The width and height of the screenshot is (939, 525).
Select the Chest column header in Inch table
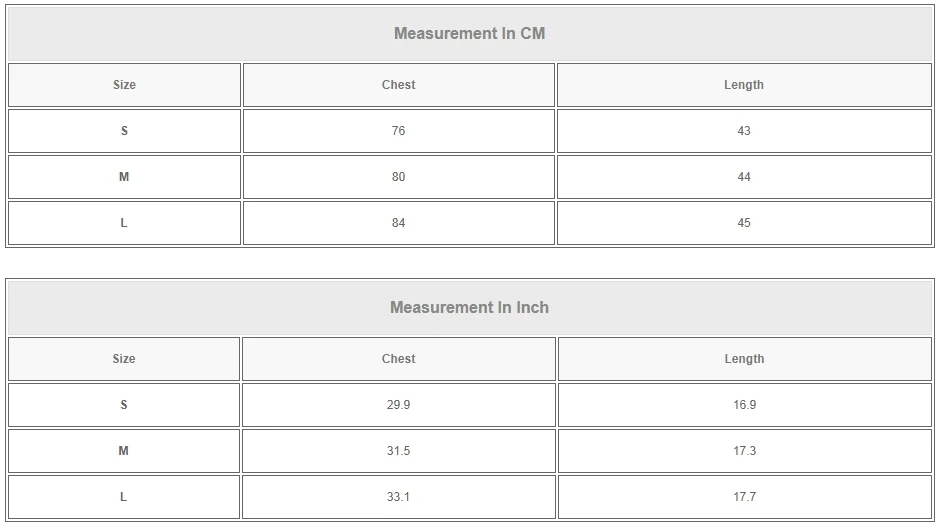coord(398,359)
